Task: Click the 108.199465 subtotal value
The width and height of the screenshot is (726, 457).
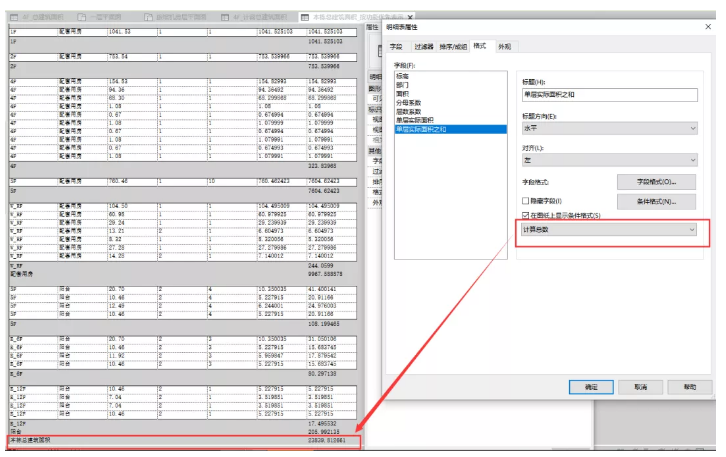Action: [x=324, y=324]
